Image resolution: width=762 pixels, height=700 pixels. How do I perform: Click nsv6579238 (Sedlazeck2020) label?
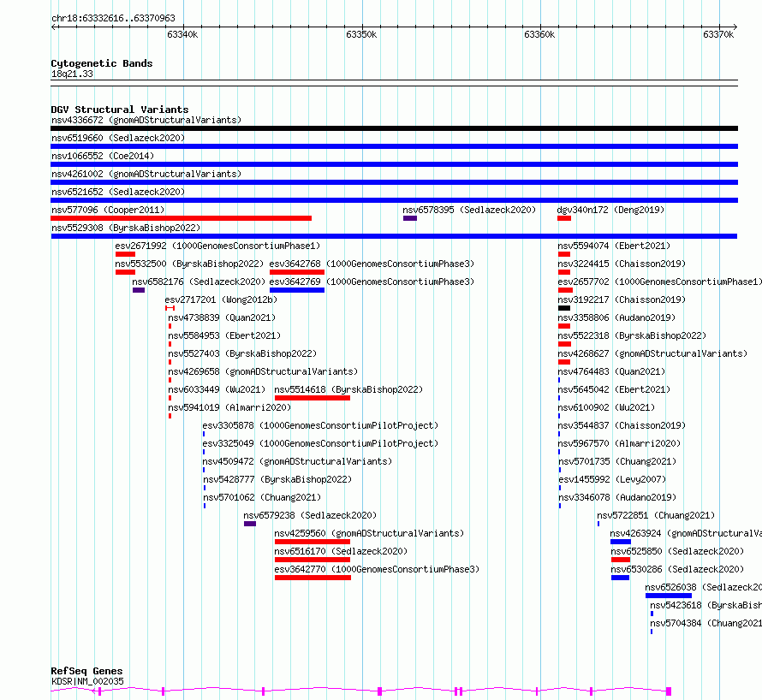pos(310,515)
